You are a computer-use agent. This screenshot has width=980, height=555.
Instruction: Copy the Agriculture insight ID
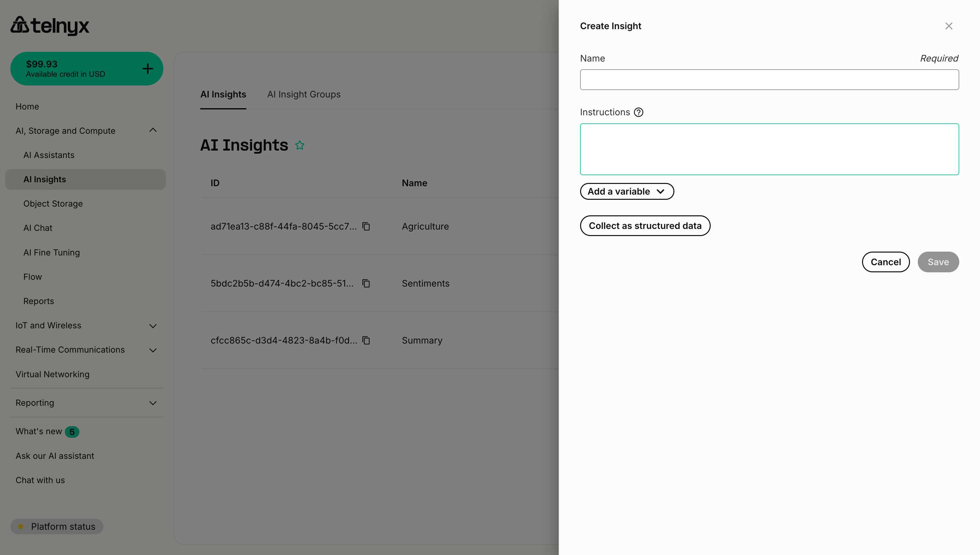pyautogui.click(x=366, y=226)
